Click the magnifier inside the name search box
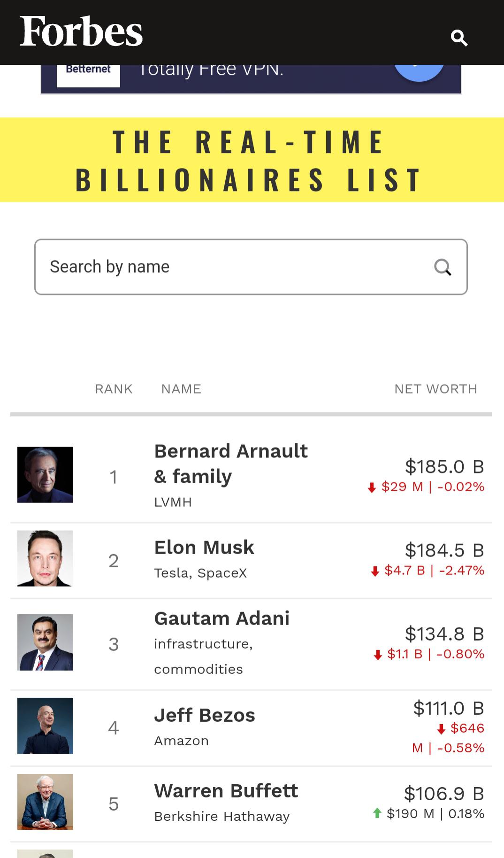This screenshot has height=858, width=504. coord(443,267)
